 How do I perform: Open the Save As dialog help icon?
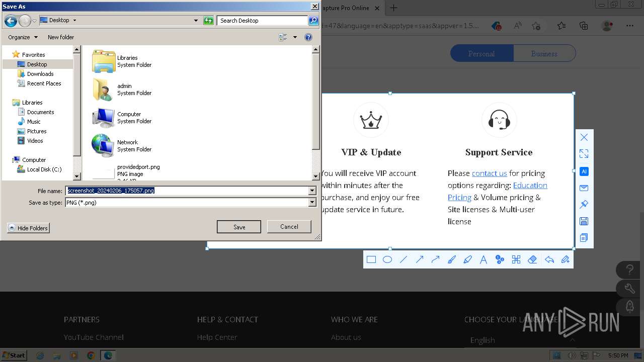coord(308,37)
